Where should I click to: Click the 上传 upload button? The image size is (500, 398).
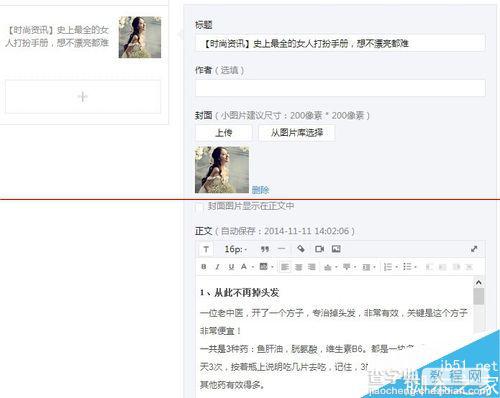point(224,133)
